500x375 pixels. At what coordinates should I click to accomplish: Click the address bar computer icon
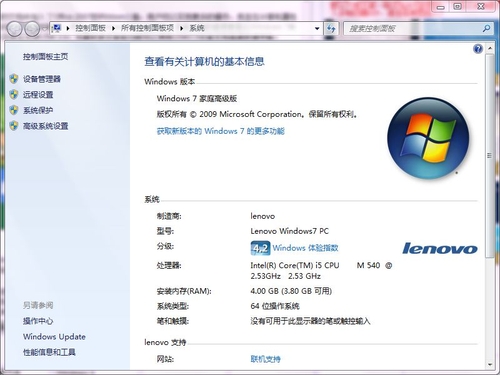[x=57, y=28]
